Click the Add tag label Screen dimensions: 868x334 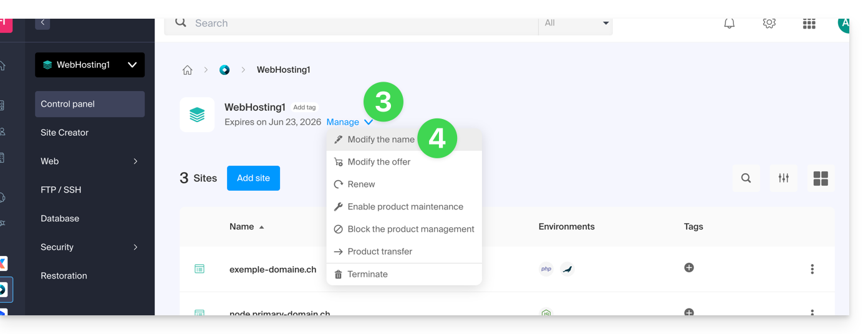point(304,107)
